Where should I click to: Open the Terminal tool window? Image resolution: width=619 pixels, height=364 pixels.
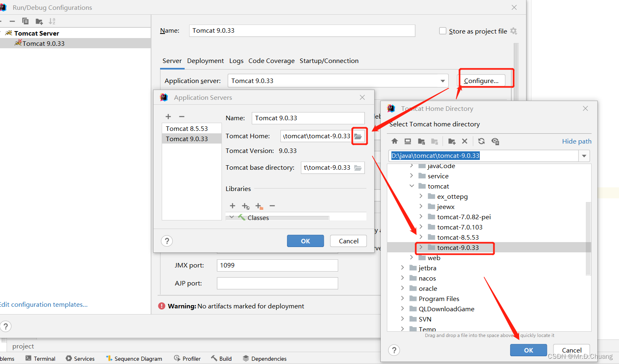pos(41,359)
